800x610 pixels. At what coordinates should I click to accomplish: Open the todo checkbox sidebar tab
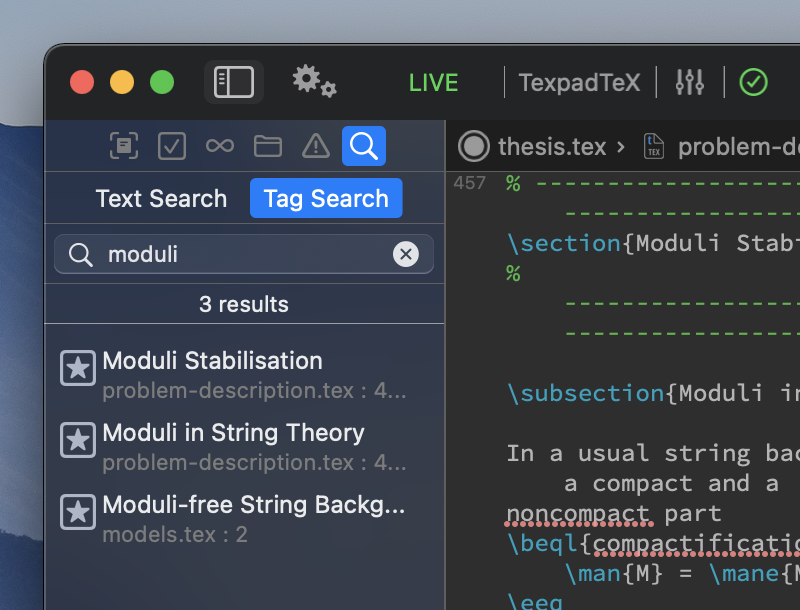172,146
